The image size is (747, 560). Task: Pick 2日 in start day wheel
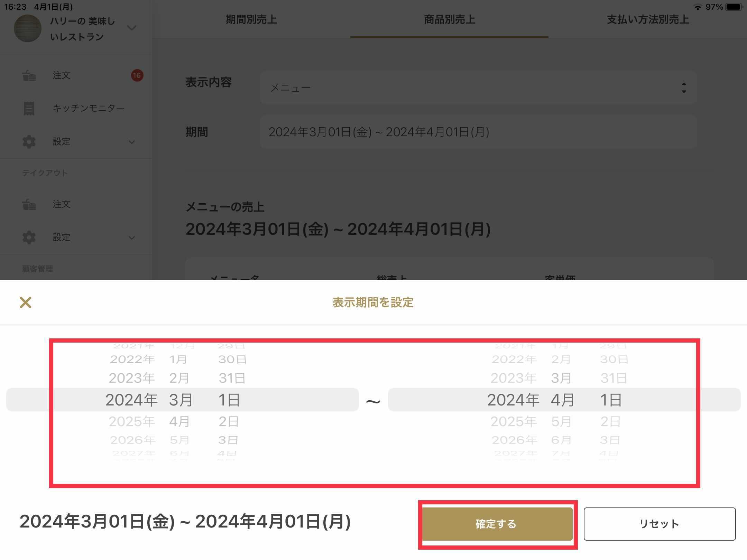click(229, 421)
